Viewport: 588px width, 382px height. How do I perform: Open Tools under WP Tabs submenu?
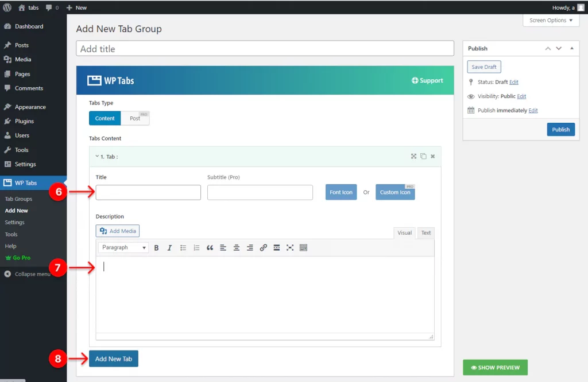pyautogui.click(x=11, y=234)
